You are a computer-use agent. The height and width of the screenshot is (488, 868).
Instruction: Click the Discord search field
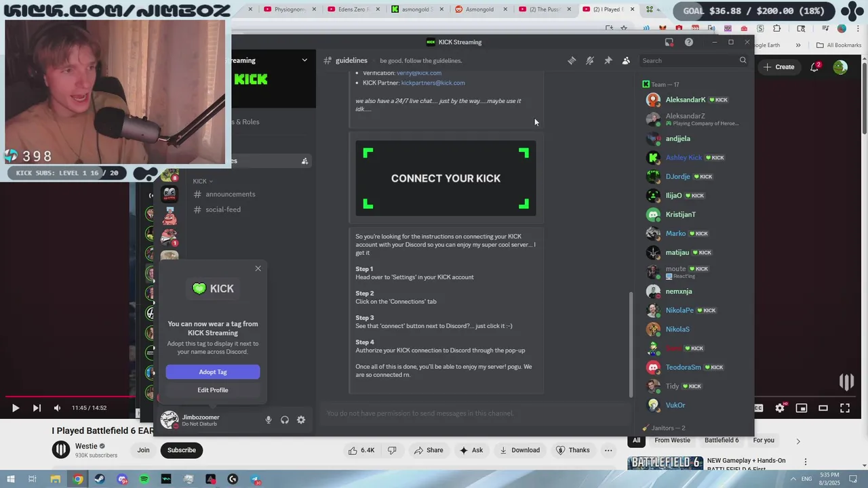click(694, 60)
